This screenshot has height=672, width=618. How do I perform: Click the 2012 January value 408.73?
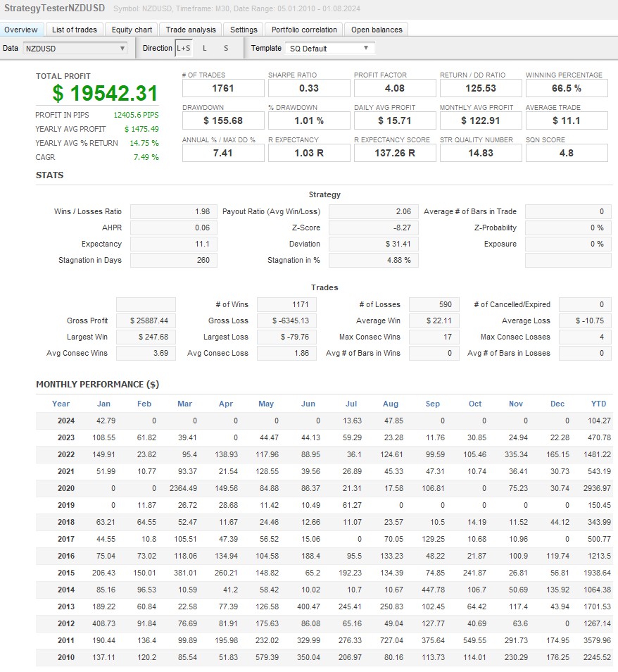[x=103, y=624]
